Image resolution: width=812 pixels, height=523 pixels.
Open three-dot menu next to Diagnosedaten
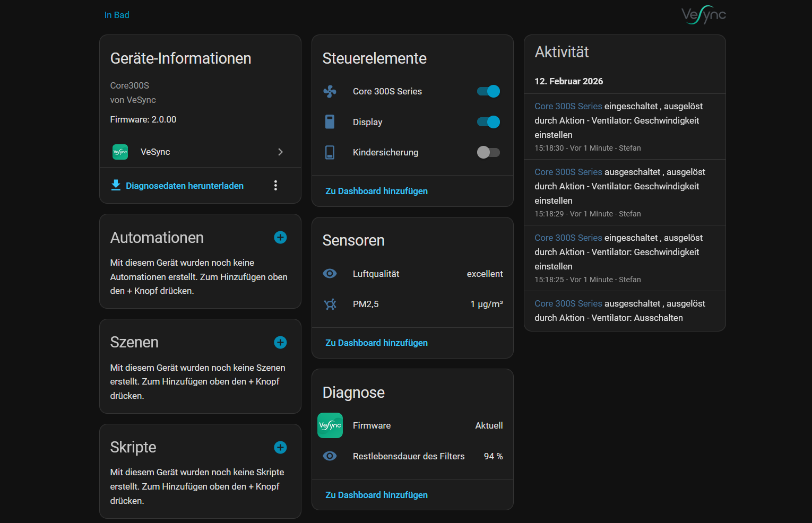[275, 185]
